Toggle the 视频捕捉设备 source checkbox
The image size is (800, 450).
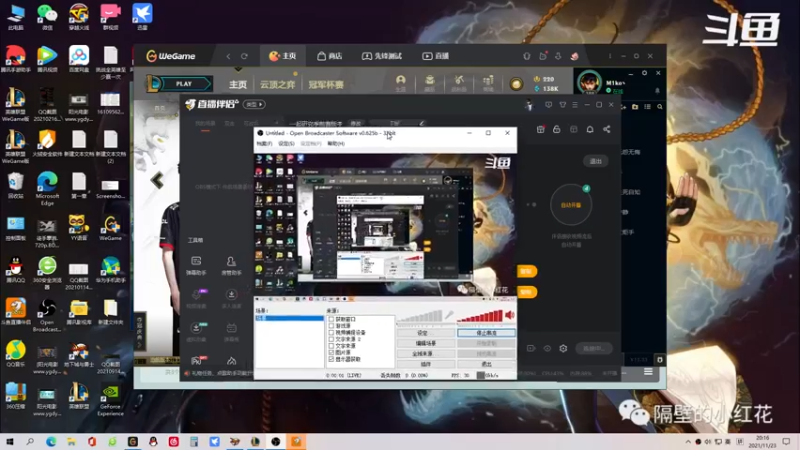pos(331,333)
